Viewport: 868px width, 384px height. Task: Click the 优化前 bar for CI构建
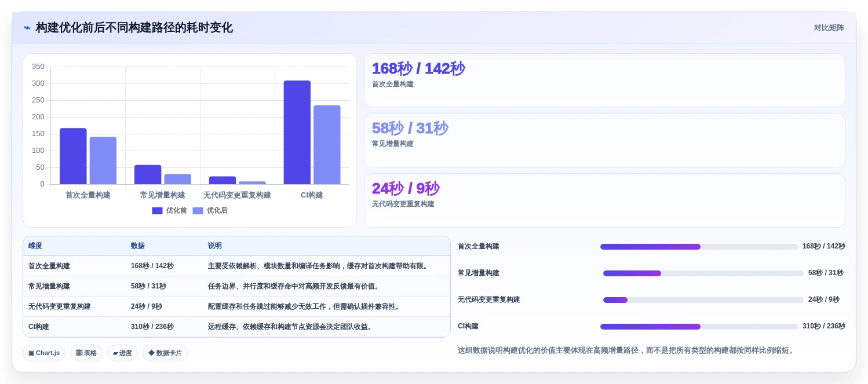(297, 133)
